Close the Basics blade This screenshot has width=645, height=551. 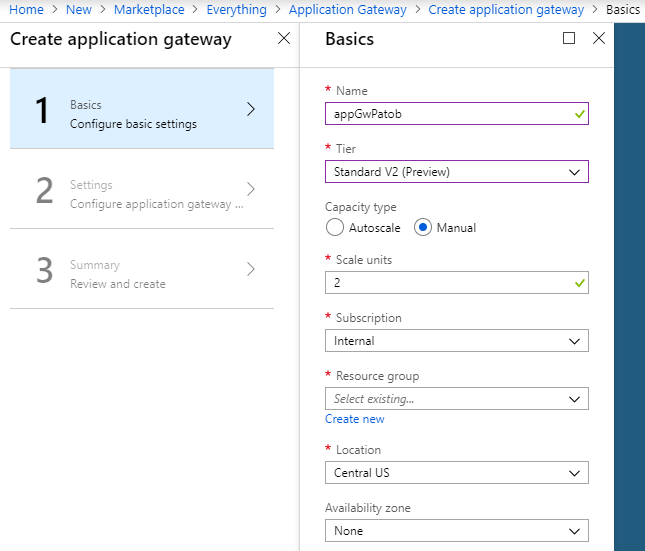coord(599,38)
